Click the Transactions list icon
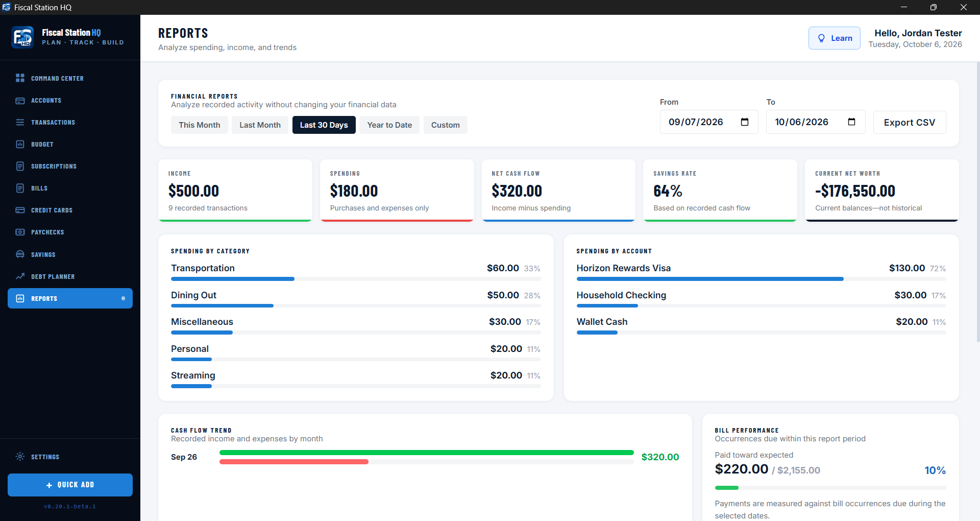The image size is (980, 521). tap(20, 123)
